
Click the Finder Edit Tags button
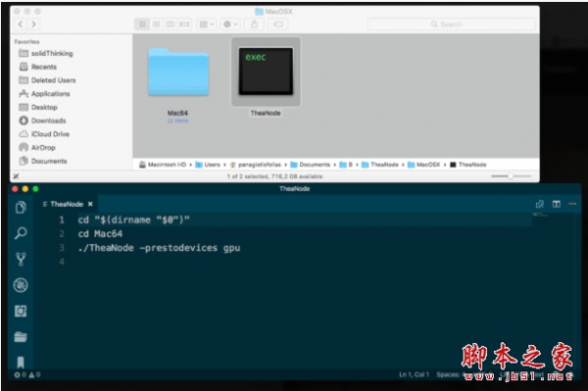278,24
